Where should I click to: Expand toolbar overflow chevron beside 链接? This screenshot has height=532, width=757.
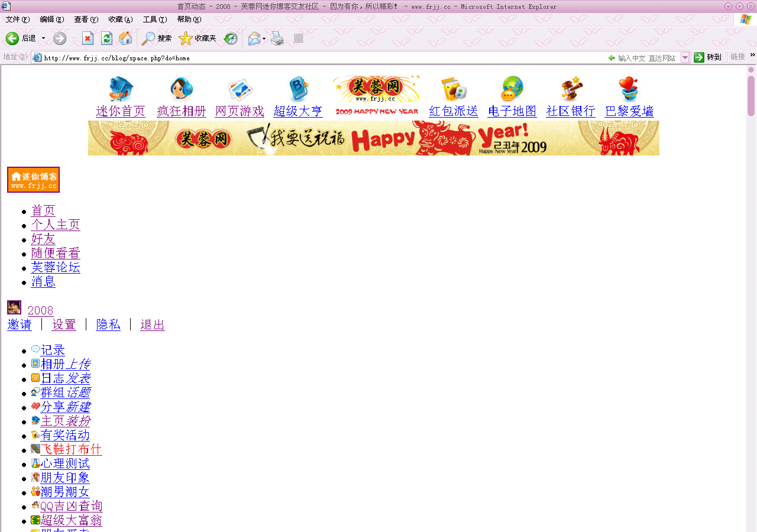click(x=752, y=55)
